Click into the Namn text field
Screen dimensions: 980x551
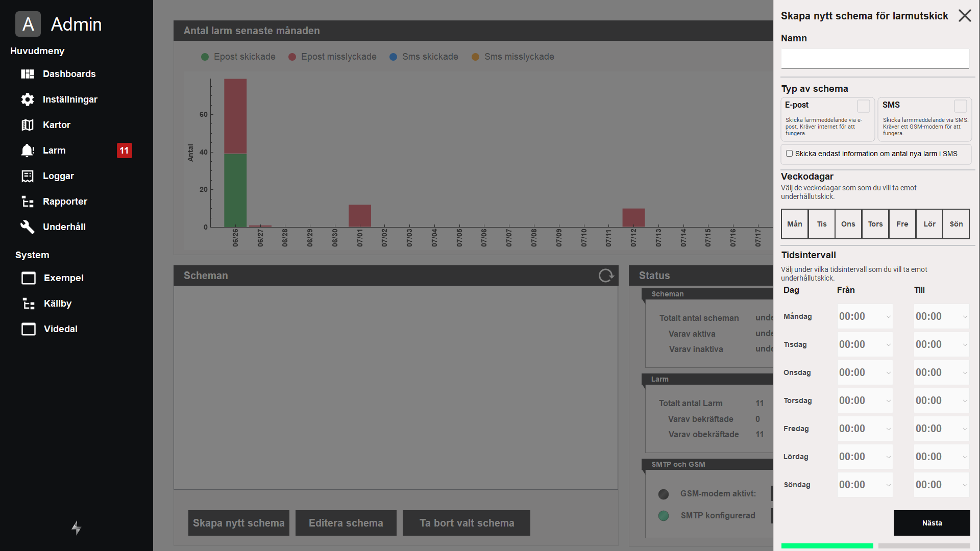click(x=875, y=59)
